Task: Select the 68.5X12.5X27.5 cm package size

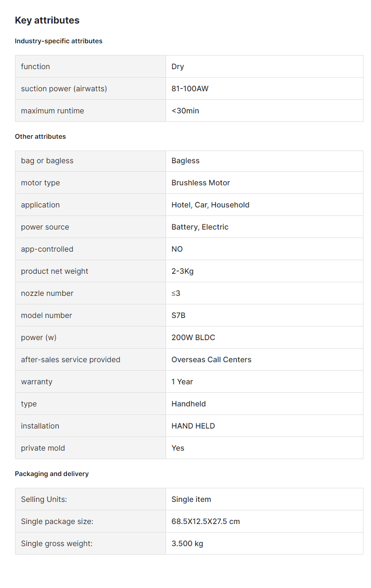Action: coord(206,521)
